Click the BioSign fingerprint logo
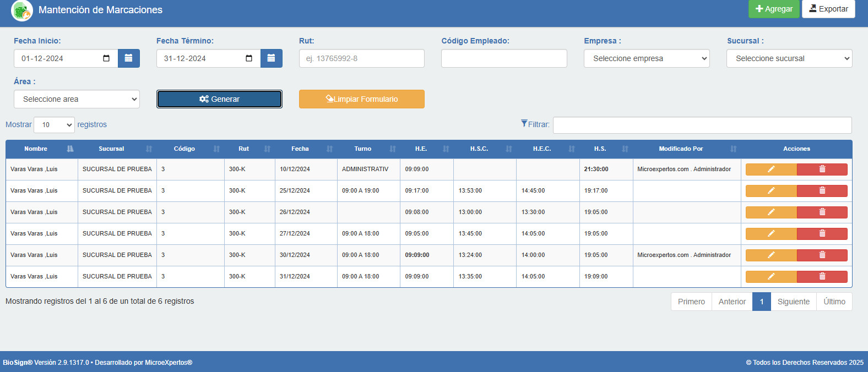 click(22, 10)
